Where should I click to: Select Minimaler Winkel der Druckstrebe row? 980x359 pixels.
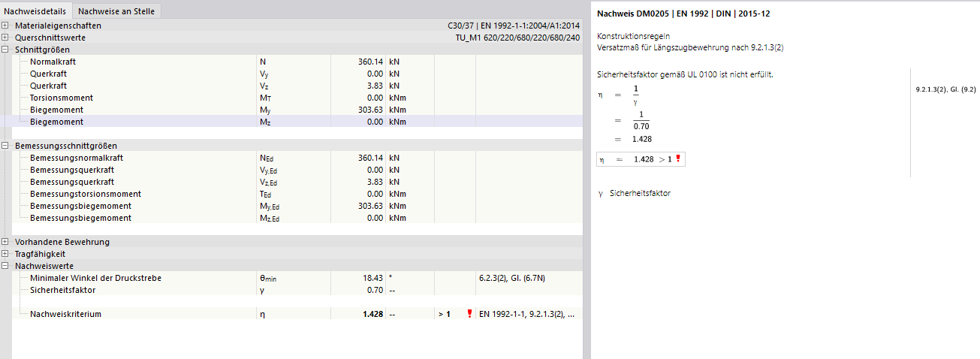95,278
